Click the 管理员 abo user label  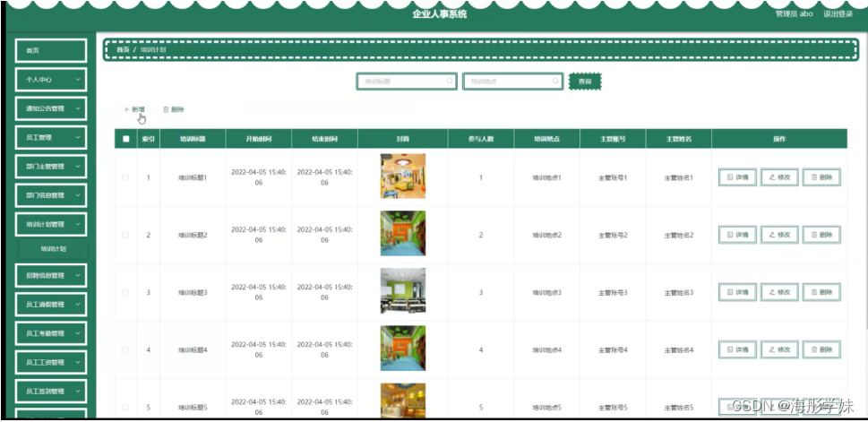pyautogui.click(x=794, y=13)
